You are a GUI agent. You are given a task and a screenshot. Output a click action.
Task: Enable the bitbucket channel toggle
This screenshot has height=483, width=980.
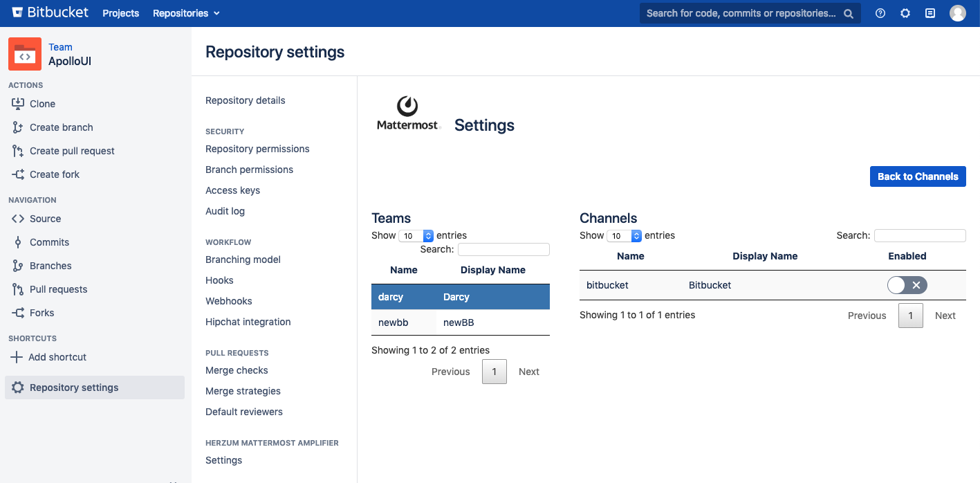click(x=907, y=285)
